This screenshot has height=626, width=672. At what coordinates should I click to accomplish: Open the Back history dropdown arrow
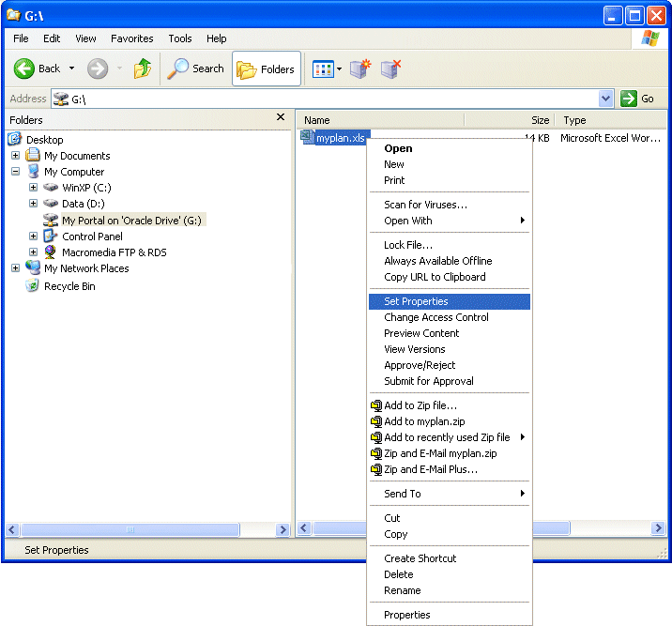72,69
